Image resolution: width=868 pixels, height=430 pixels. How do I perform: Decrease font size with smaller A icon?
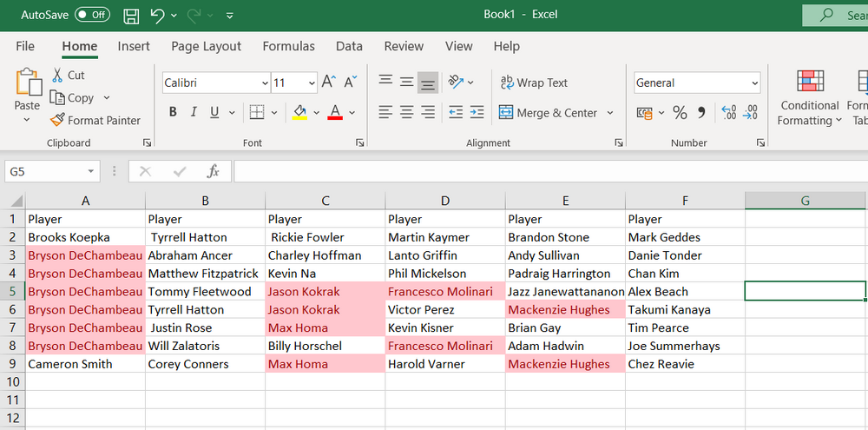pos(351,83)
